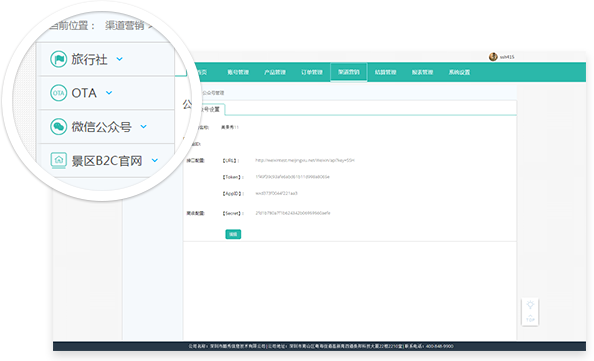Click the user avatar picture
The width and height of the screenshot is (594, 361).
click(493, 57)
